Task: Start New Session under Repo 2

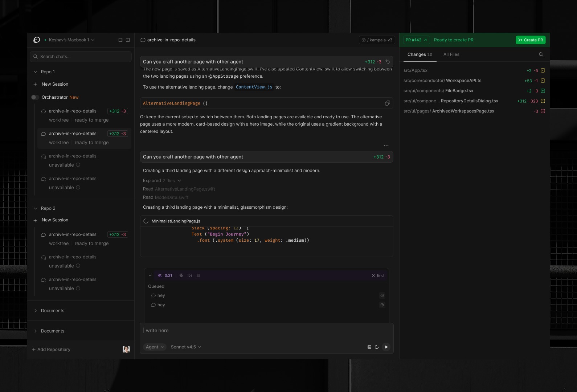Action: pyautogui.click(x=55, y=220)
